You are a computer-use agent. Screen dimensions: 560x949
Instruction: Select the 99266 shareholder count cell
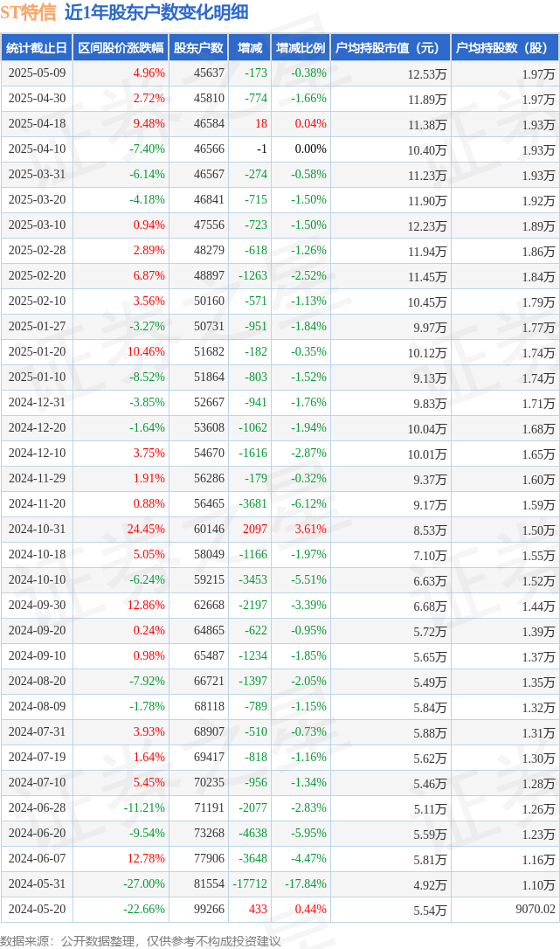[x=209, y=909]
